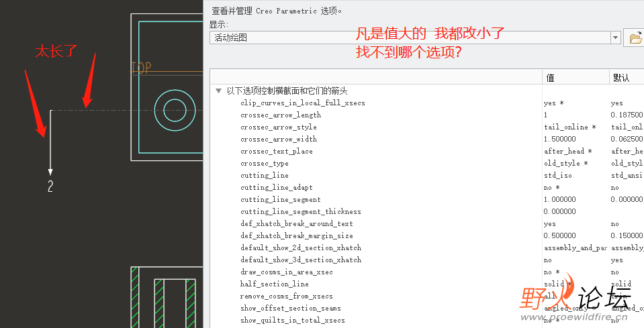
Task: Click the TOP datum label in drawing
Action: tap(141, 67)
